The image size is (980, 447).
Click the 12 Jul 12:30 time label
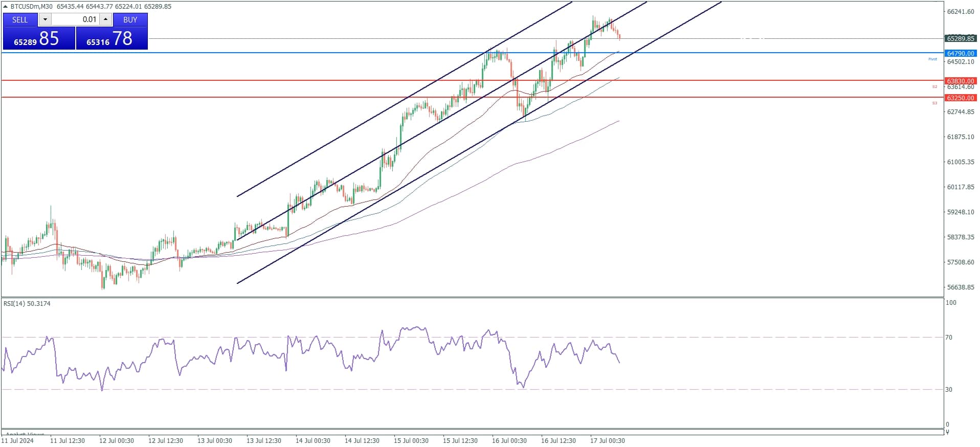166,441
